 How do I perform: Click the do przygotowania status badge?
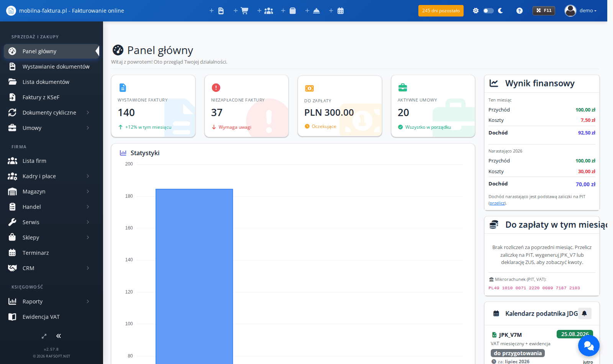(x=518, y=353)
